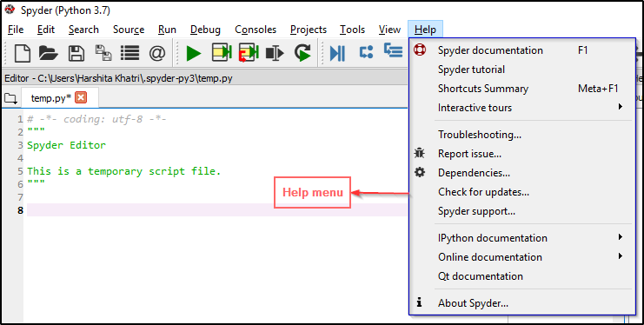This screenshot has height=325, width=644.
Task: Select Spyder documentation menu entry
Action: tap(521, 50)
